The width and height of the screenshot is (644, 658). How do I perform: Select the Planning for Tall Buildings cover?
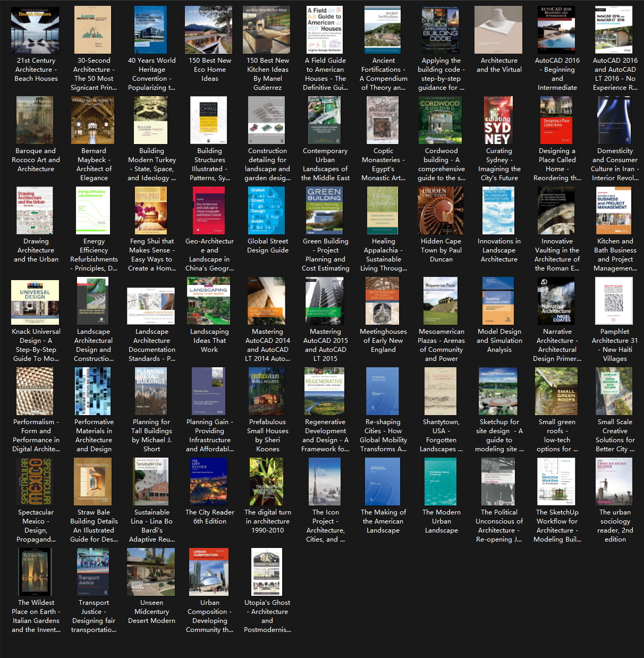[151, 391]
